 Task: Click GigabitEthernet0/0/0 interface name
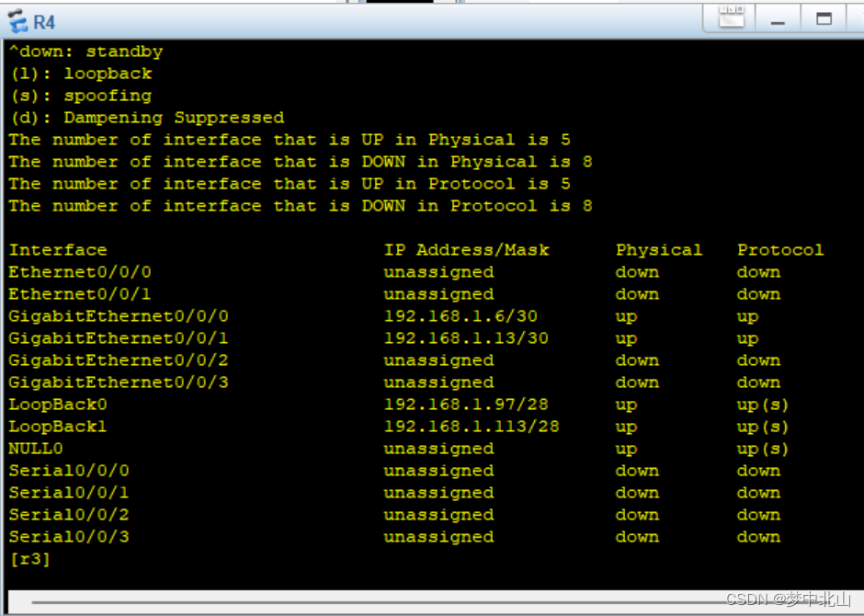[119, 315]
